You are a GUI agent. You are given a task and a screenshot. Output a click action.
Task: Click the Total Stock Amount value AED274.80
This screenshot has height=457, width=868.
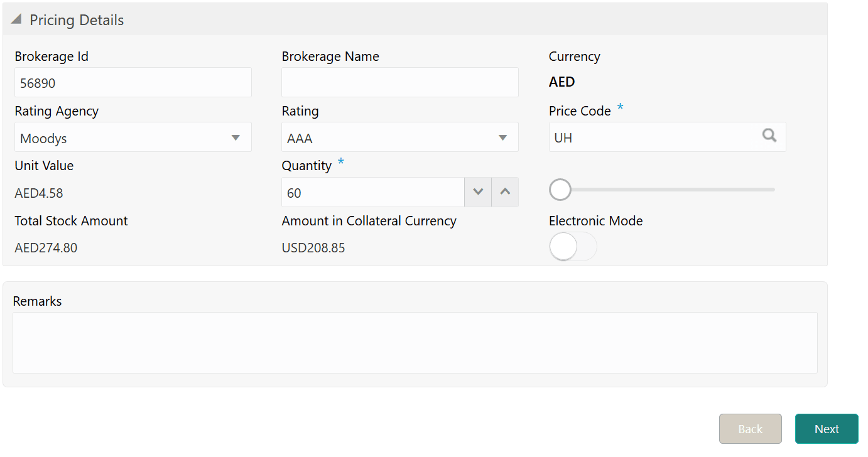coord(46,248)
